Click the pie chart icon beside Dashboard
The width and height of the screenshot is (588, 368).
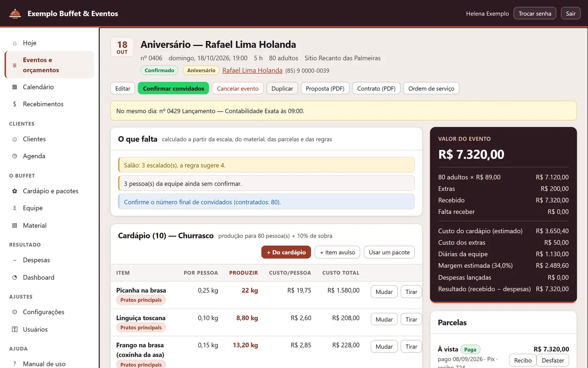(x=15, y=277)
